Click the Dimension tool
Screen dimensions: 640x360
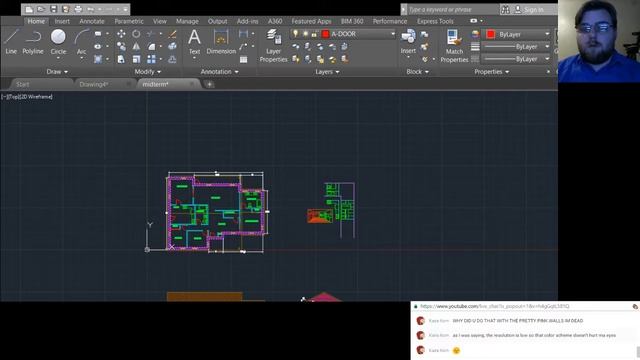[x=221, y=42]
